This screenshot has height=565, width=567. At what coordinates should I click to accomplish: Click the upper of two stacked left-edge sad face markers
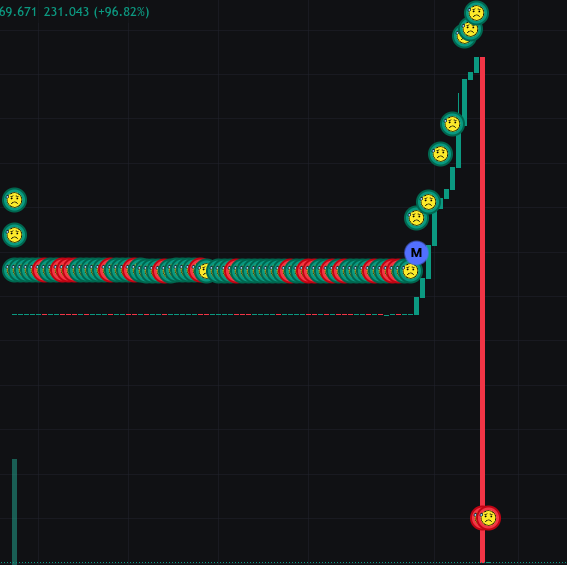(x=14, y=200)
